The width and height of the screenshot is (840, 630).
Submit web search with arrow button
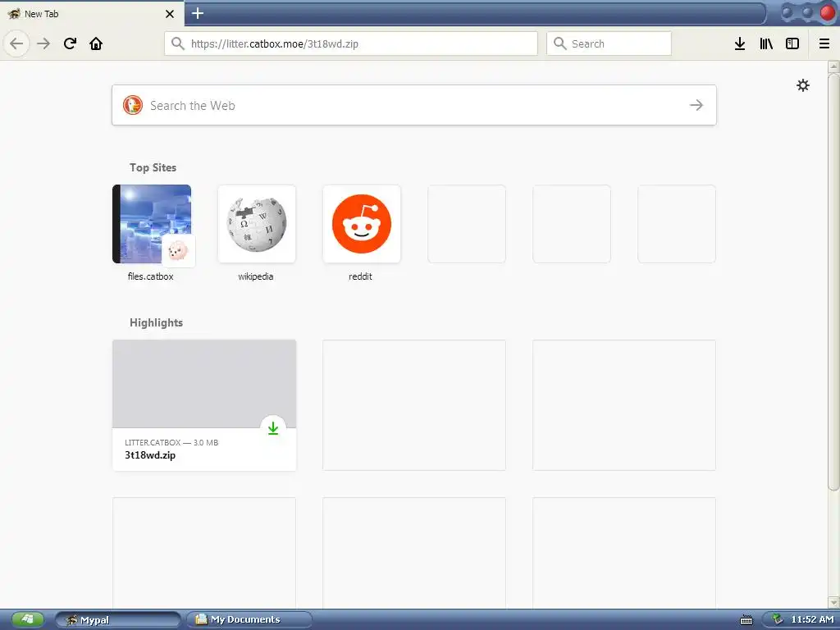point(696,105)
